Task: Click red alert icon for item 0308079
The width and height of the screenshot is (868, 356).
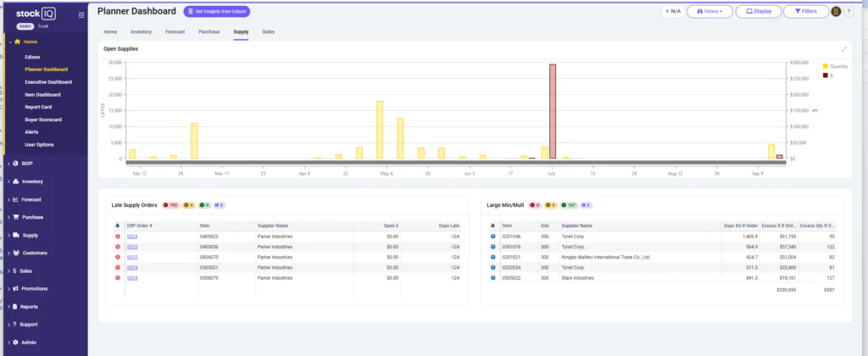Action: click(x=117, y=277)
